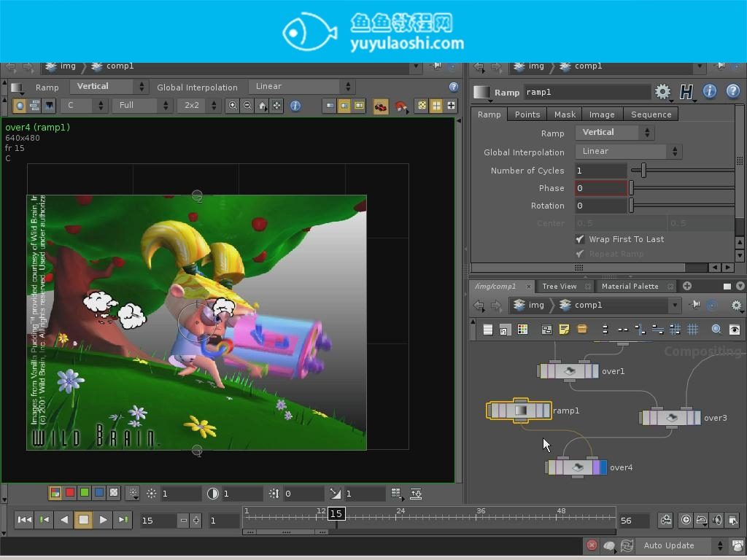Open help icon in Ramp parameter pane
This screenshot has width=747, height=560.
click(732, 91)
